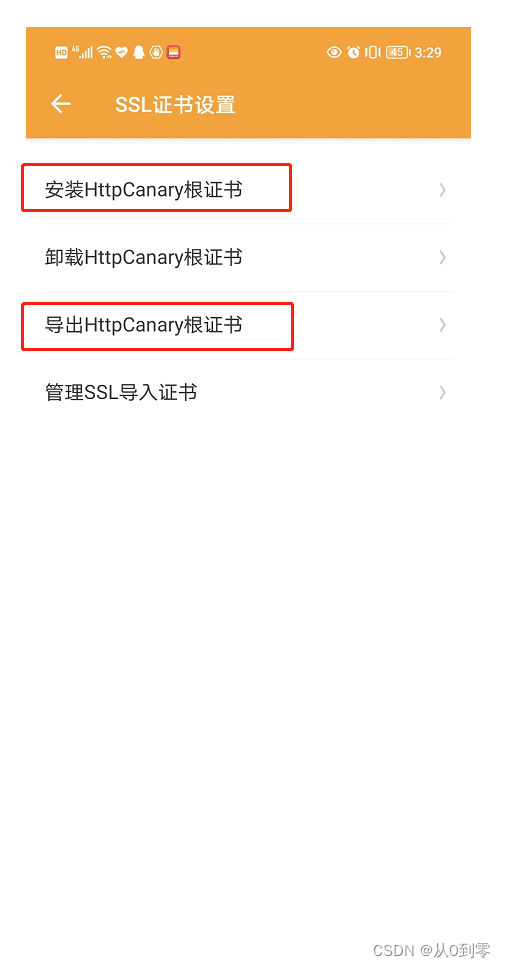506x968 pixels.
Task: Tap the red app notification icon
Action: click(x=173, y=52)
